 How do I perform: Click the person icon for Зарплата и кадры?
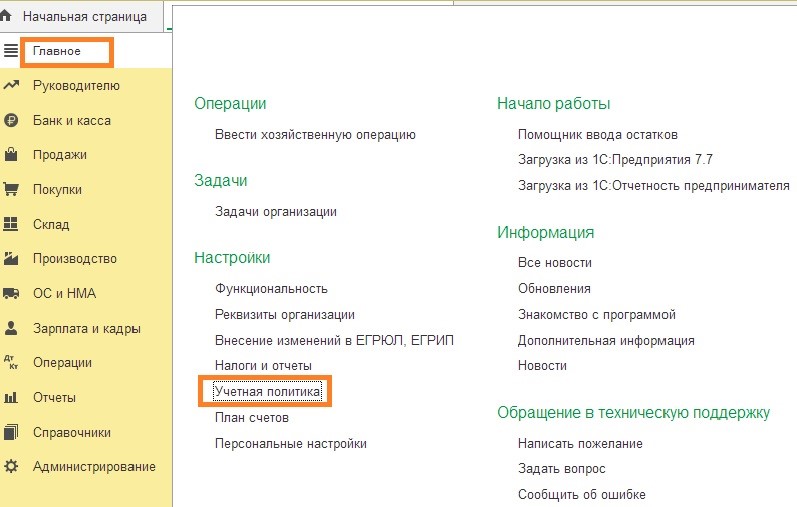point(11,328)
